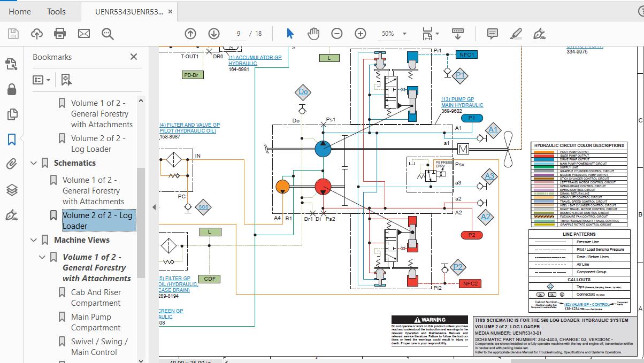
Task: Select the UENR5343 document tab
Action: click(129, 11)
